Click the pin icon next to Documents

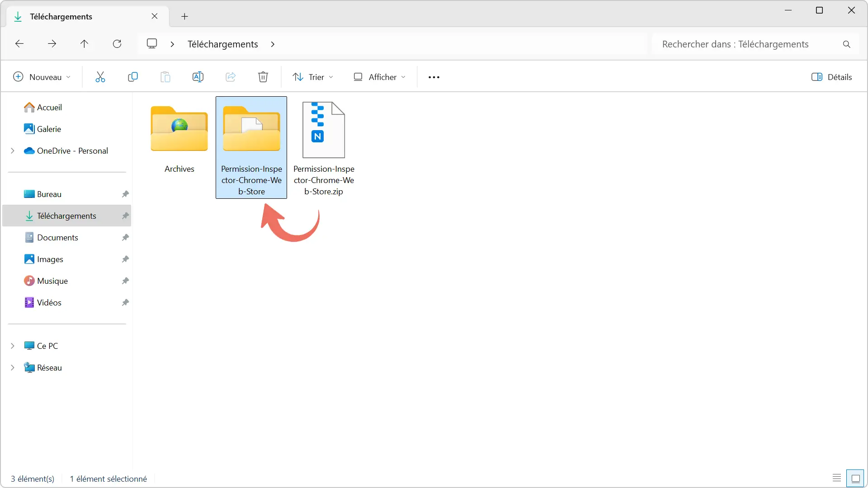click(125, 237)
